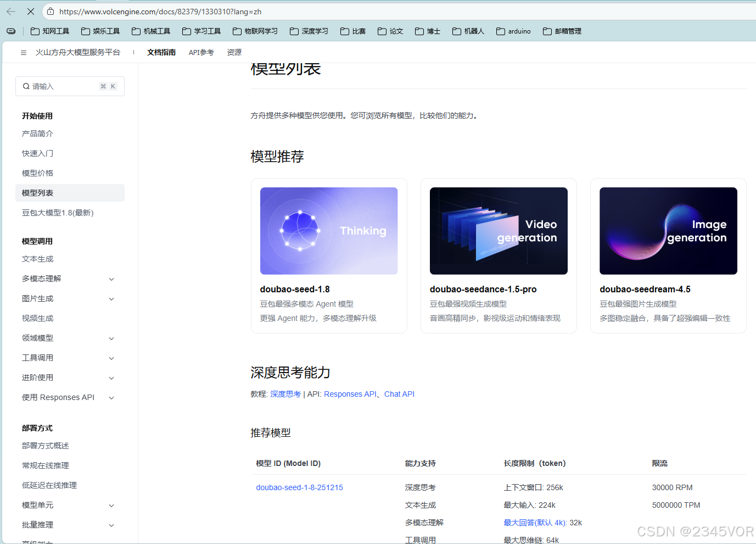Open 模型价格 in the sidebar
Screen dimensions: 756x544
pyautogui.click(x=37, y=173)
